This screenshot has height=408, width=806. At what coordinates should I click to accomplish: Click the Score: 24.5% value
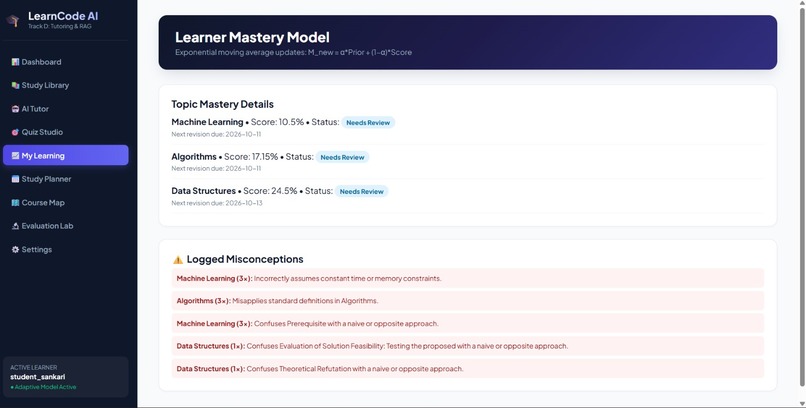pyautogui.click(x=270, y=191)
